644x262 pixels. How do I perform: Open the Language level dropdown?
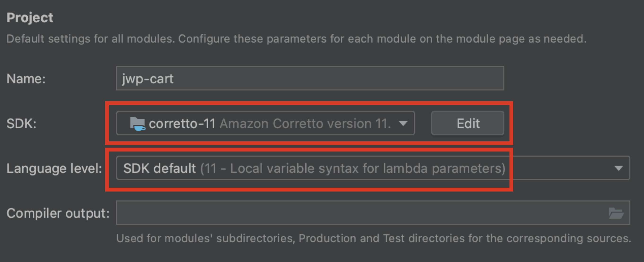(x=373, y=168)
